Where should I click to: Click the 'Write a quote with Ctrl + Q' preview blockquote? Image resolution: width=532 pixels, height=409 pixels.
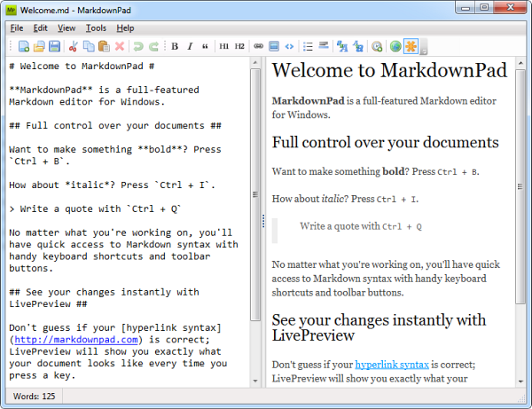(361, 226)
